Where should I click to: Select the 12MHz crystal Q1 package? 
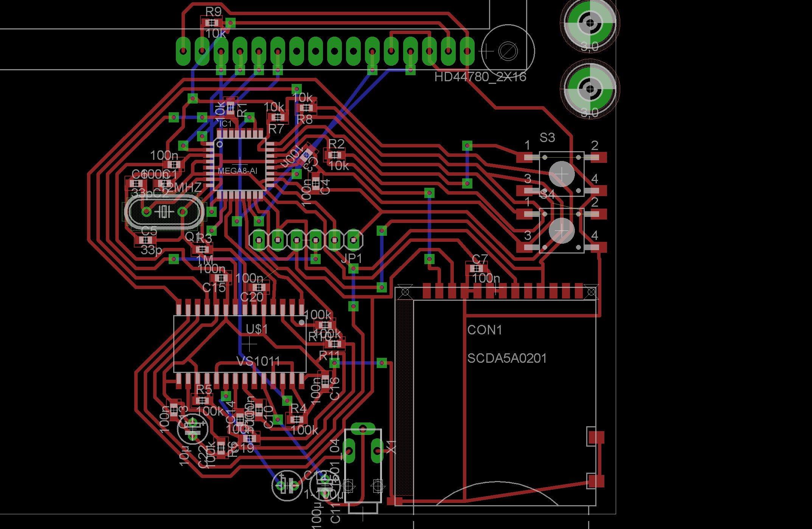[164, 212]
